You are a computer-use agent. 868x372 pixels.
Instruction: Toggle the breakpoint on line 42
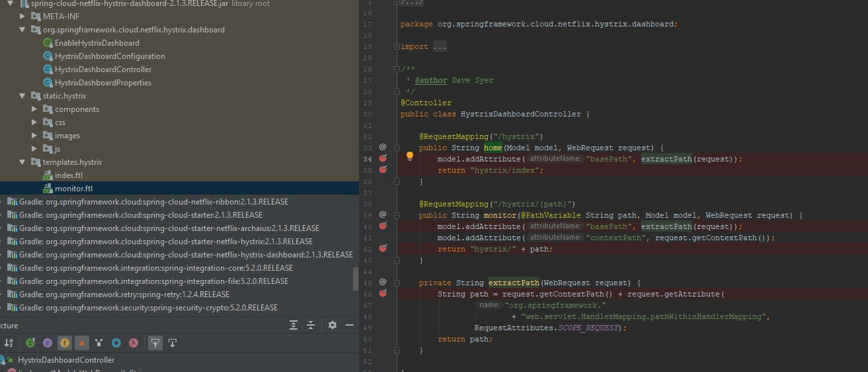[x=383, y=248]
